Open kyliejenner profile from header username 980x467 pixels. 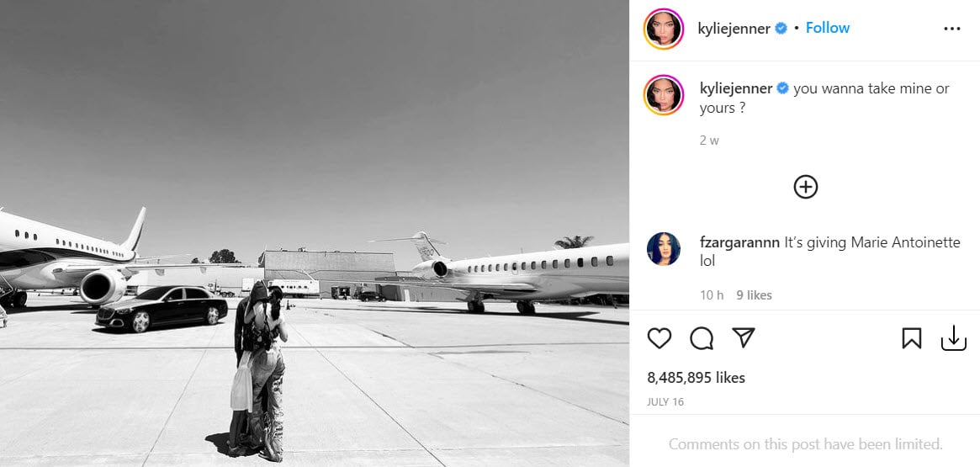pyautogui.click(x=734, y=28)
